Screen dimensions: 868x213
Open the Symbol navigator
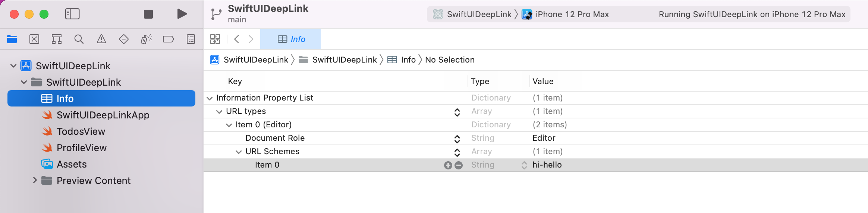[x=57, y=39]
